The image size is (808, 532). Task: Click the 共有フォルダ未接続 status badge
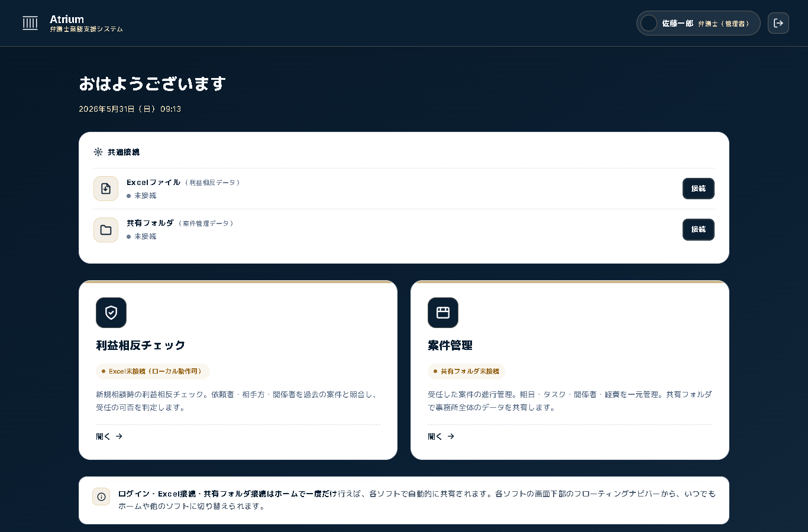click(x=466, y=371)
